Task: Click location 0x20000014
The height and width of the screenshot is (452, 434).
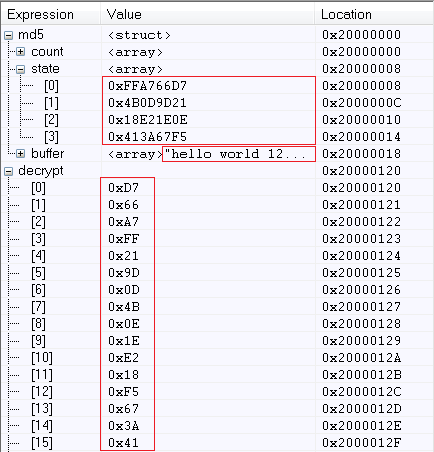Action: click(x=361, y=137)
